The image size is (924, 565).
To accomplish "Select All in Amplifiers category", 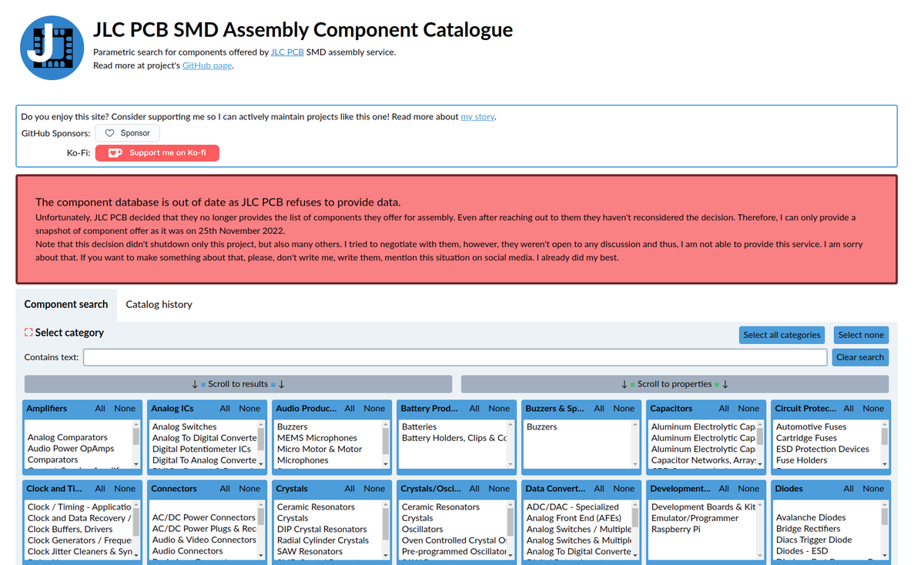I will pos(100,409).
